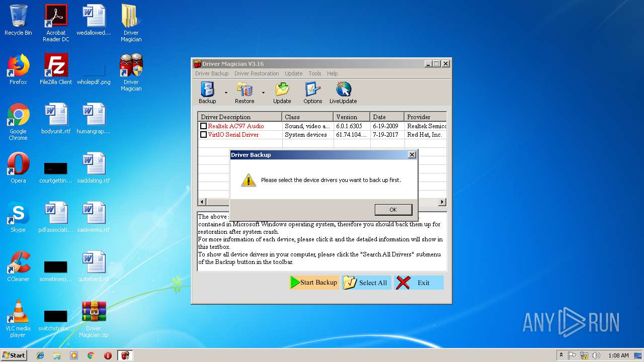
Task: Open the Driver Restoration menu
Action: [x=257, y=73]
